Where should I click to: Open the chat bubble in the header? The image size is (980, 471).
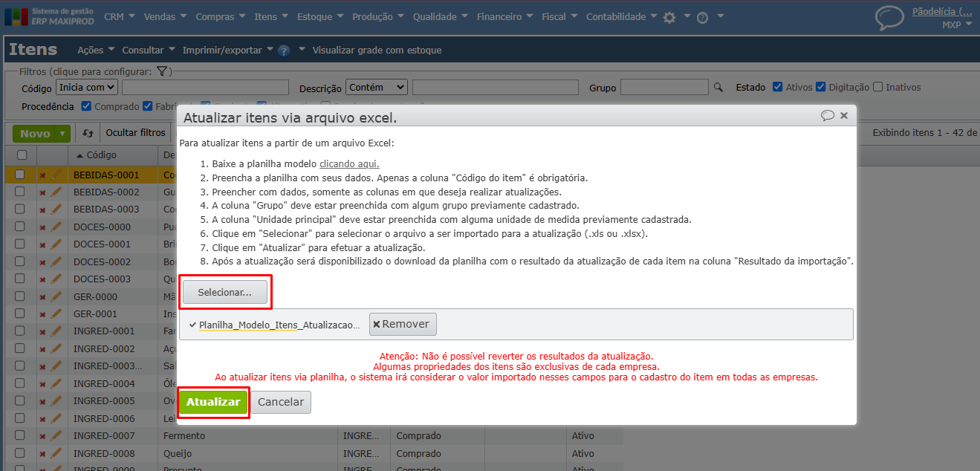point(889,17)
